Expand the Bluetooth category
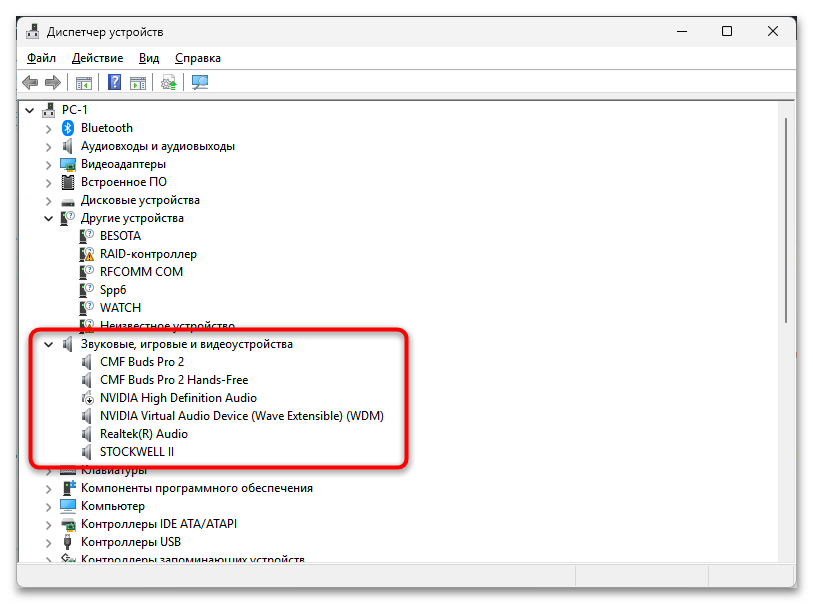Screen dimensions: 813x604 click(48, 128)
